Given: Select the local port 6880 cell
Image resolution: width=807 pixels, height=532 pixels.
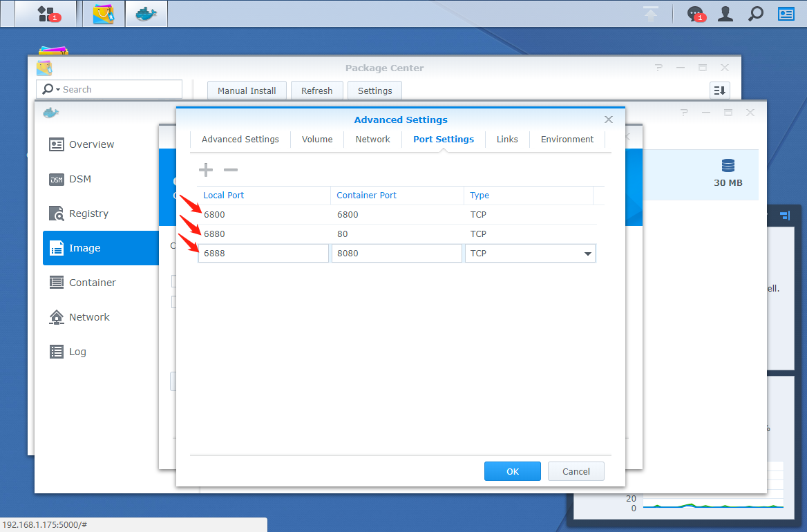Looking at the screenshot, I should (x=264, y=234).
